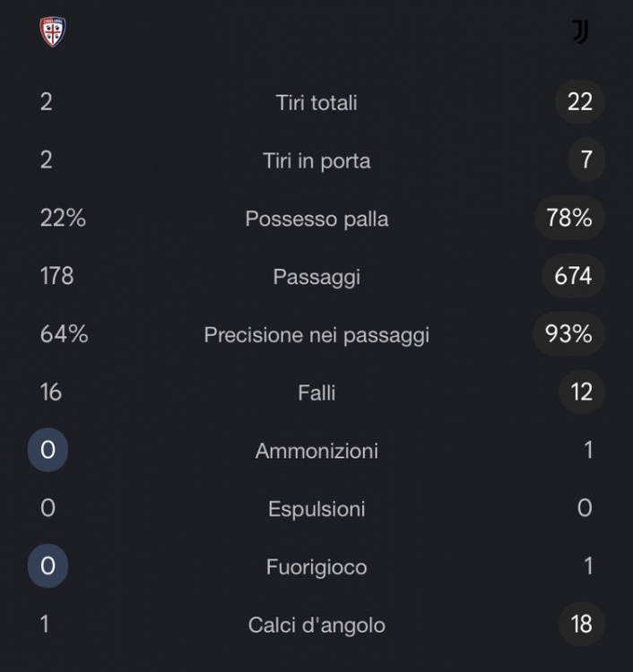Image resolution: width=633 pixels, height=672 pixels.
Task: Select the Calci d'angolo label
Action: tap(316, 625)
